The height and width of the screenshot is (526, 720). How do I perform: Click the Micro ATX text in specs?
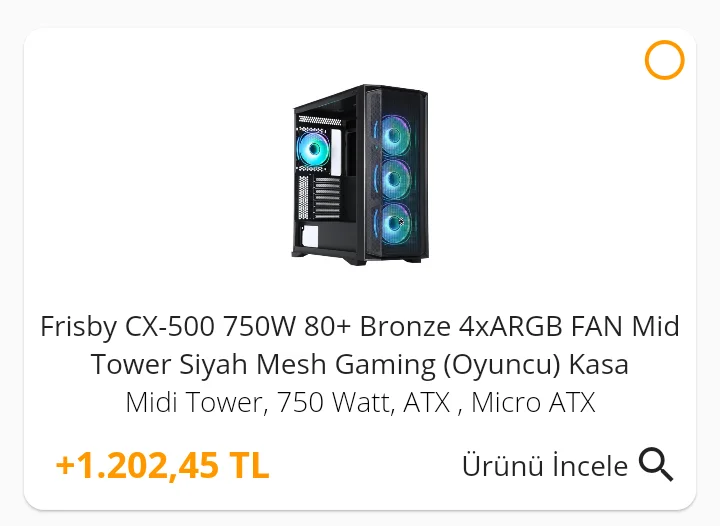coord(533,402)
